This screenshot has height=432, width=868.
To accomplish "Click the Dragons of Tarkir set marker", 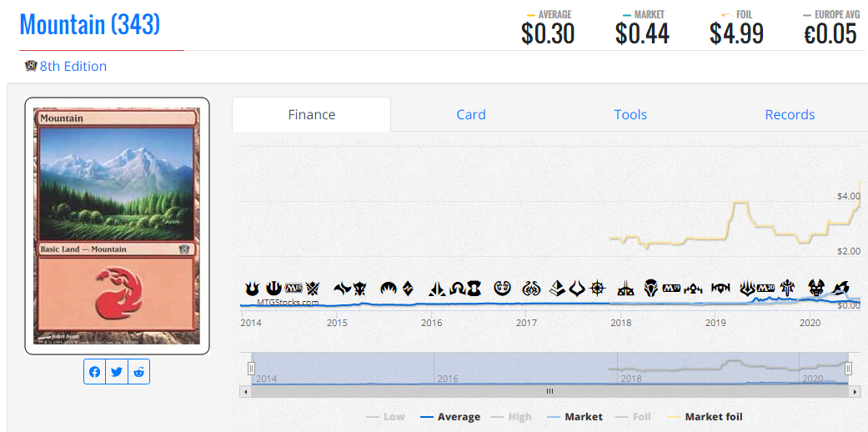I will [360, 289].
